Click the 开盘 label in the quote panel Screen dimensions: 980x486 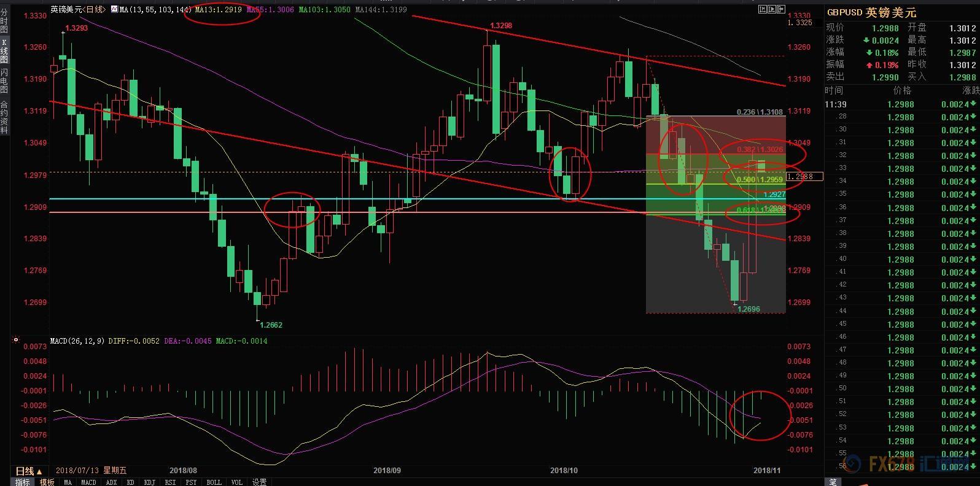tap(917, 28)
